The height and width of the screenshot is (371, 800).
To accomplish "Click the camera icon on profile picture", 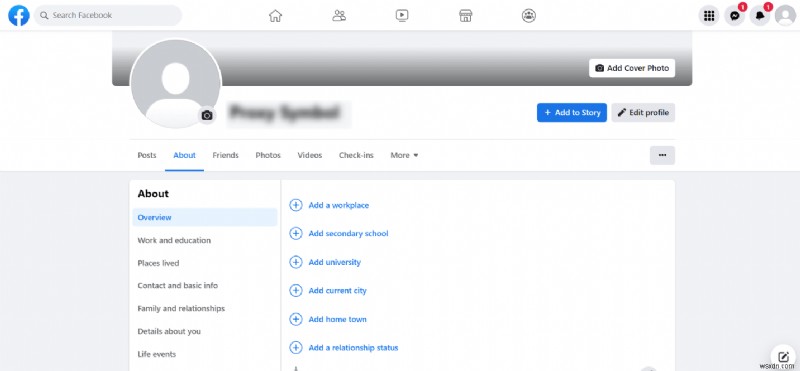I will (x=207, y=116).
